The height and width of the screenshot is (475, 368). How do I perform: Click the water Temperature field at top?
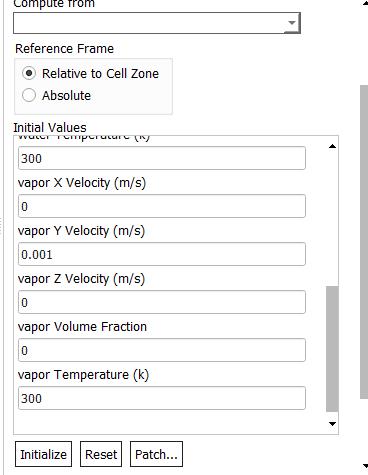coord(162,158)
